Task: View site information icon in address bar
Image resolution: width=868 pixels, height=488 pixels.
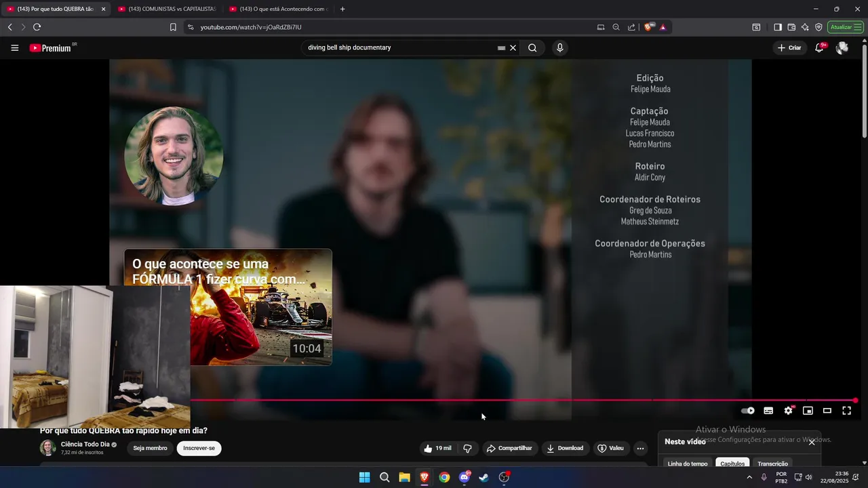Action: point(190,27)
